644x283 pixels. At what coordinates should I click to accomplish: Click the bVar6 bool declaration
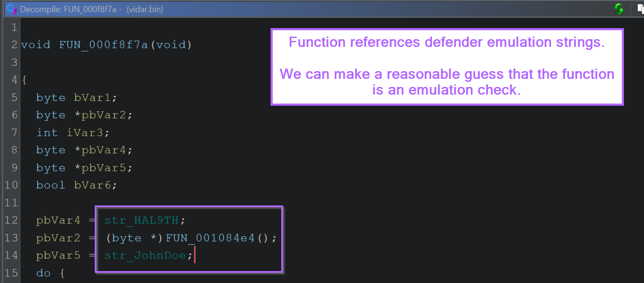point(93,185)
